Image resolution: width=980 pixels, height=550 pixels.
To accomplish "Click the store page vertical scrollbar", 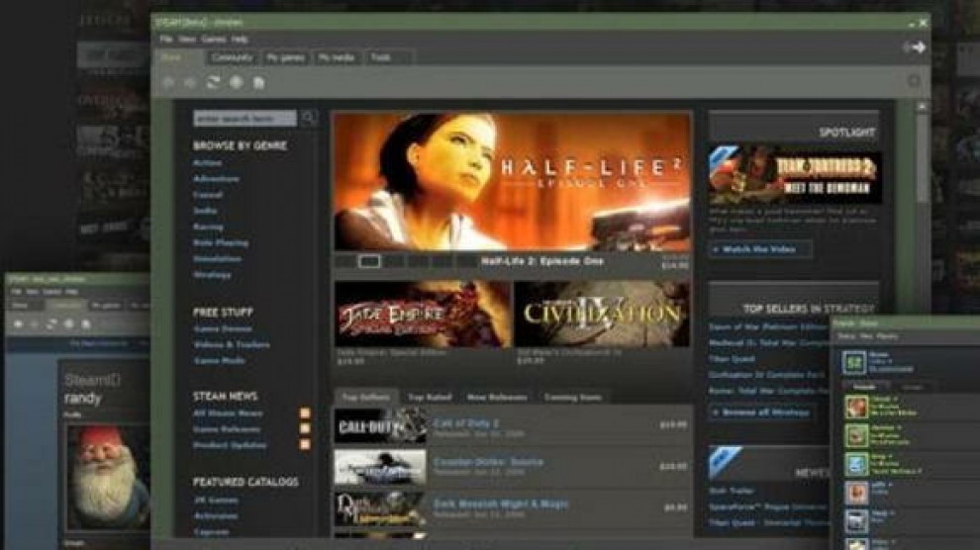I will click(x=922, y=158).
